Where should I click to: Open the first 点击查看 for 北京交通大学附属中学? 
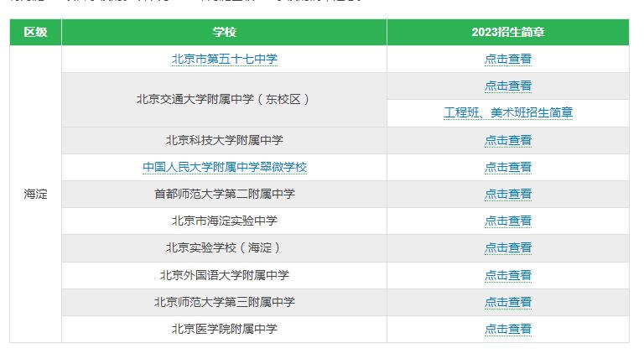(507, 86)
